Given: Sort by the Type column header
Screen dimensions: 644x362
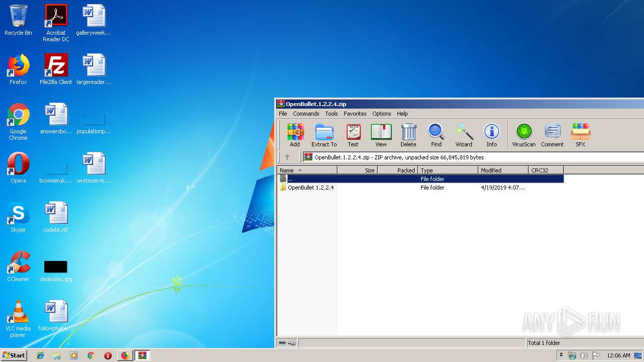Looking at the screenshot, I should pyautogui.click(x=448, y=170).
